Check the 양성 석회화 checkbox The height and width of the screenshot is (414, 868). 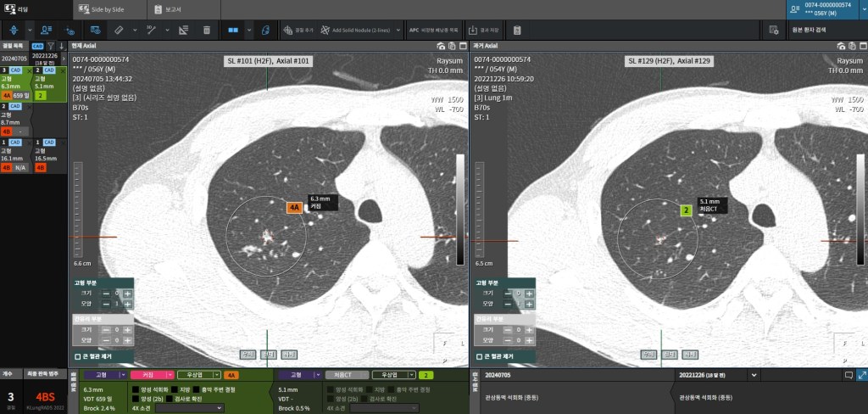(135, 389)
